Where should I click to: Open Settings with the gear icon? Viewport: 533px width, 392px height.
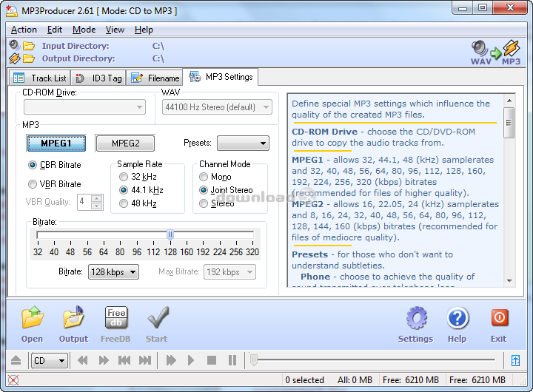coord(416,318)
